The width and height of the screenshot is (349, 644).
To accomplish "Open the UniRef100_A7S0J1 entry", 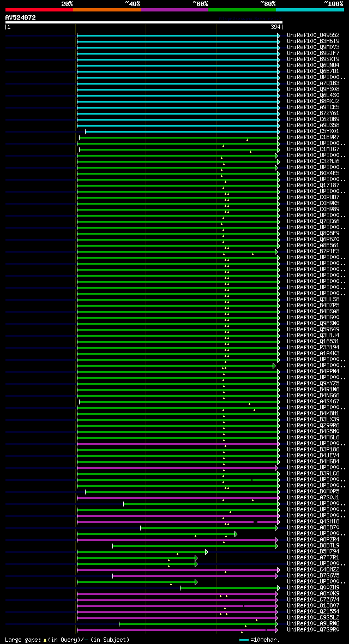I will coord(313,497).
